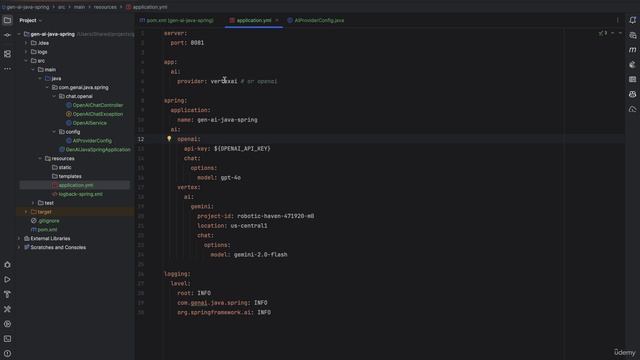Open editor tabs more-options kebab menu
Image resolution: width=640 pixels, height=360 pixels.
617,20
